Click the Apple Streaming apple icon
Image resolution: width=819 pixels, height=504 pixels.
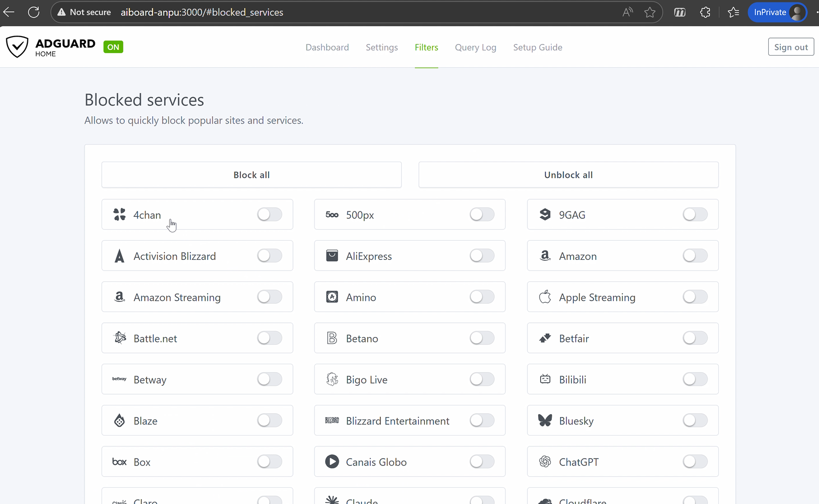tap(545, 297)
